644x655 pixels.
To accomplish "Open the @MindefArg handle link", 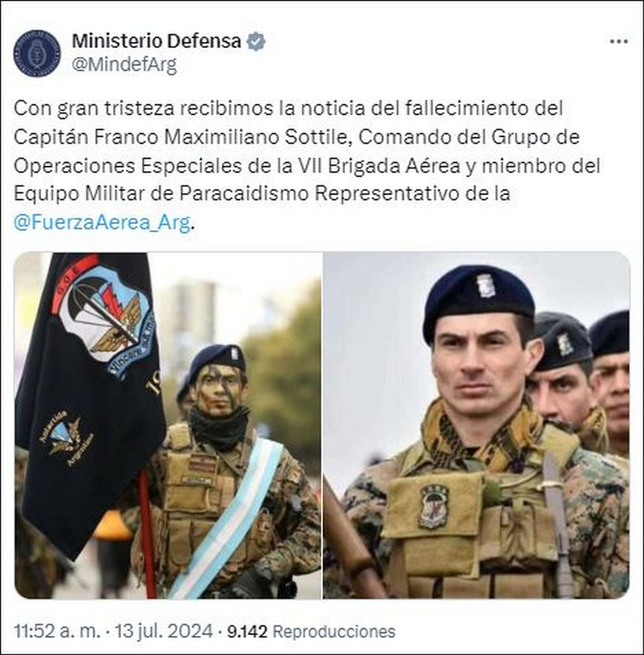I will (x=124, y=65).
